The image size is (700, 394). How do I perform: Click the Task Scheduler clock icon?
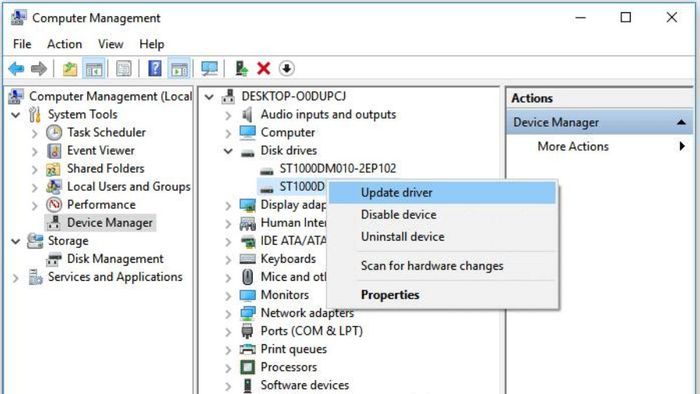click(x=54, y=133)
